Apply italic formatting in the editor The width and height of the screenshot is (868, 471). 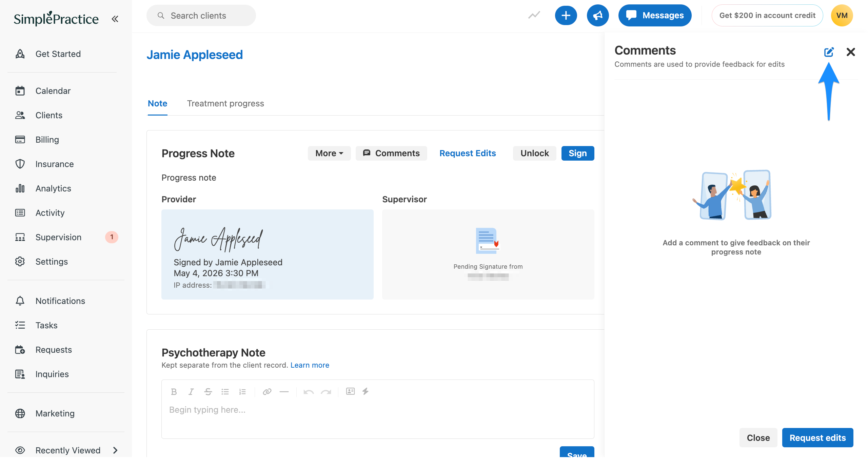[191, 392]
